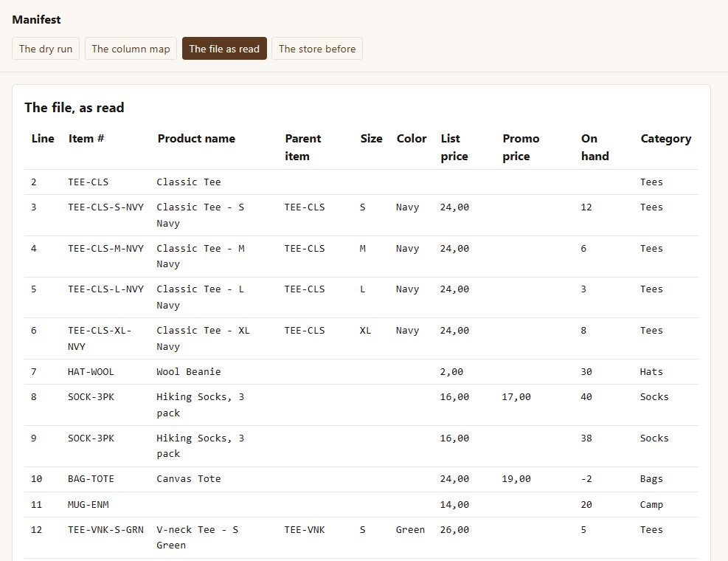Click the on-hand value 38
Image resolution: width=728 pixels, height=561 pixels.
586,438
